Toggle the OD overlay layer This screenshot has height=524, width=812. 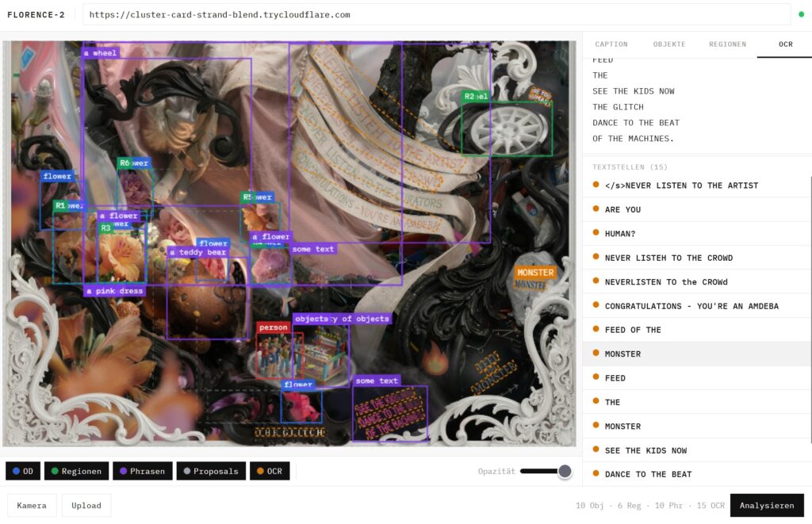(23, 471)
